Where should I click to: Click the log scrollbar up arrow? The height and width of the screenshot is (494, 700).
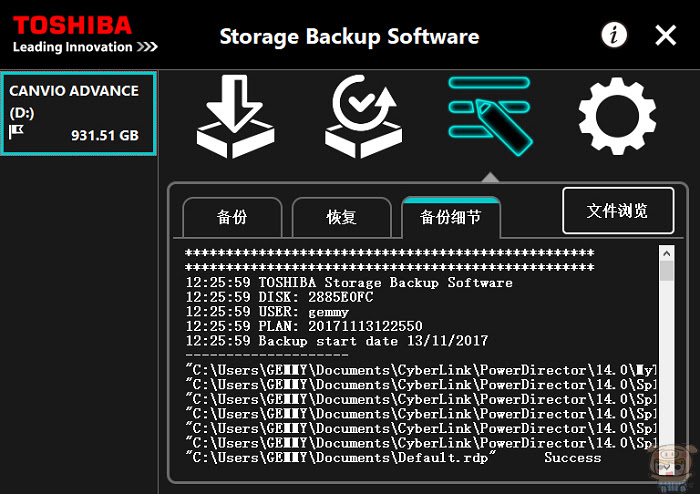[x=667, y=253]
